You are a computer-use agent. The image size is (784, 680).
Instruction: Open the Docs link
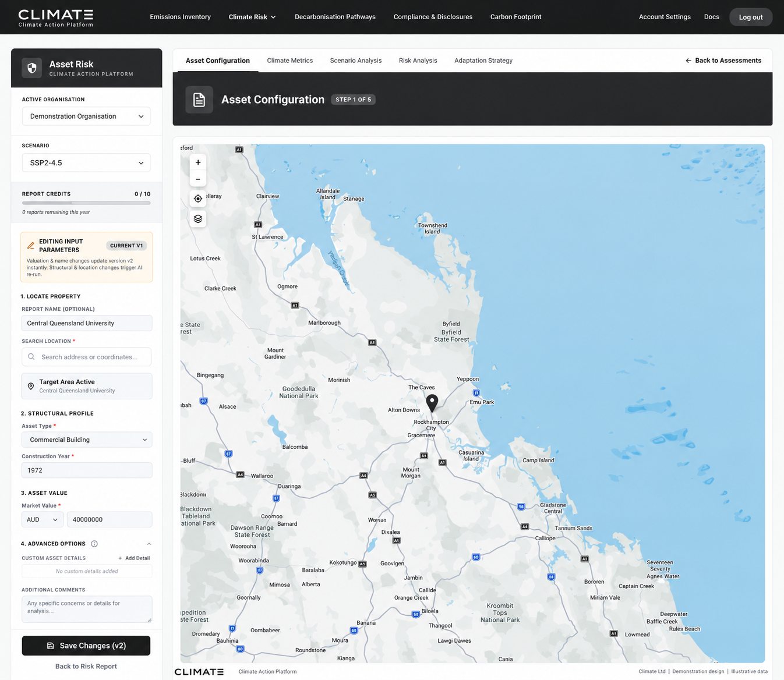click(x=712, y=17)
